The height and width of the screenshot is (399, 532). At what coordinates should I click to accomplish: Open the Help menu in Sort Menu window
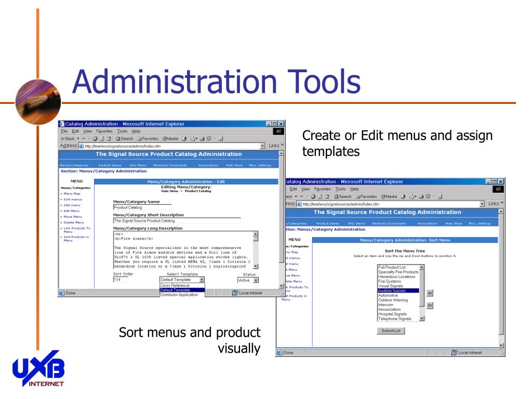pos(354,189)
